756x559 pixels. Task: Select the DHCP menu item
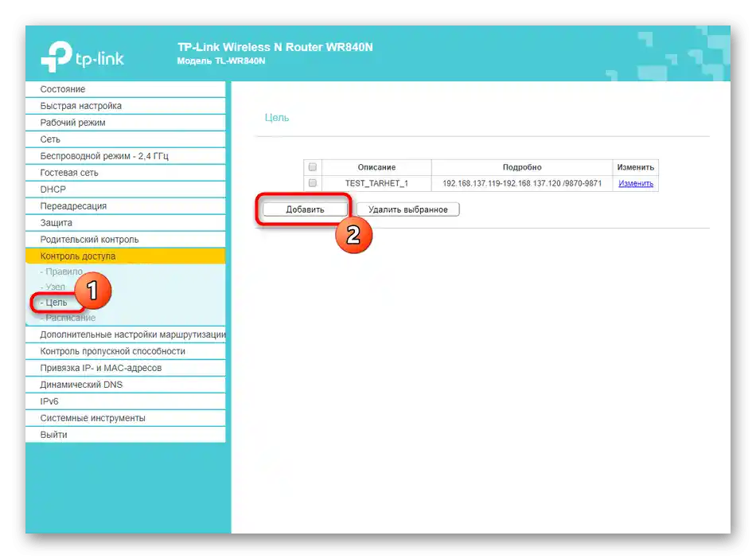tap(126, 190)
